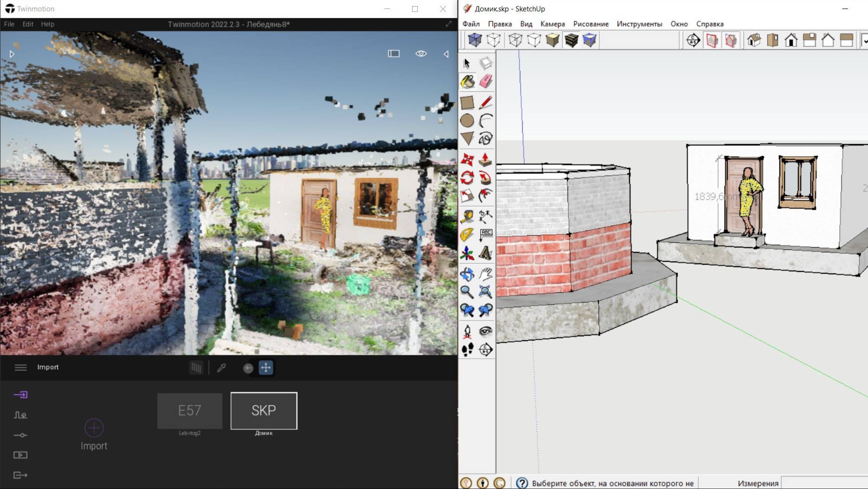Toggle Twinmotion viewport eye visibility menu
Screen dimensions: 868x489
click(421, 53)
